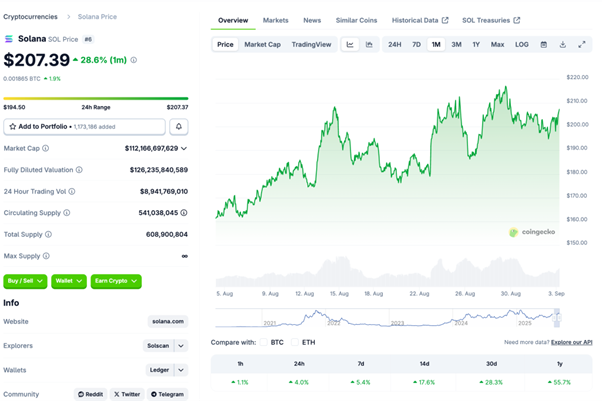Go to Cryptocurrencies breadcrumb link

coord(30,17)
